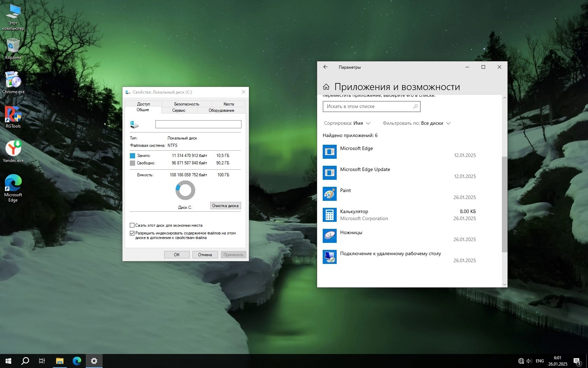Select the Chrome.exe desktop icon
This screenshot has width=588, height=368.
13,81
